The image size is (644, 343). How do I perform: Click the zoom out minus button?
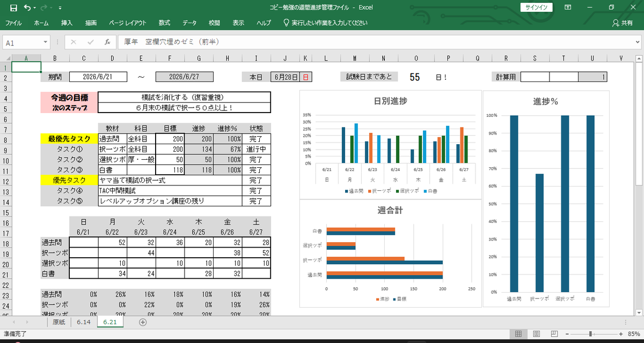[567, 334]
